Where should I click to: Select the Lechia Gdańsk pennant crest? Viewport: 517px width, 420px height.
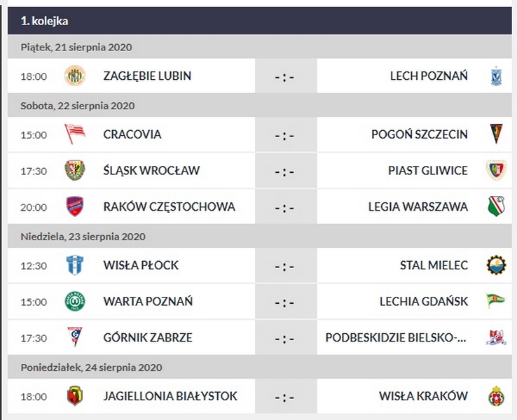pos(496,302)
